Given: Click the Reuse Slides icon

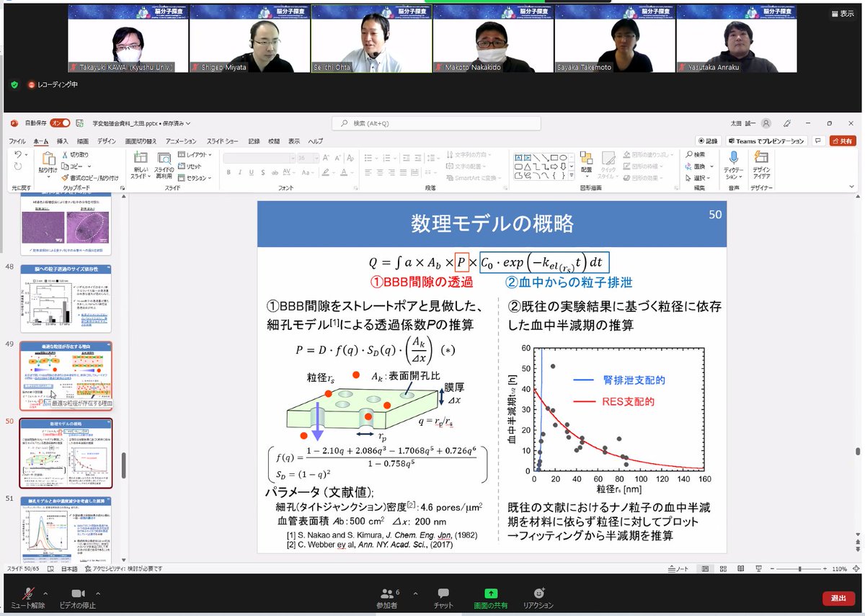Looking at the screenshot, I should [x=164, y=157].
